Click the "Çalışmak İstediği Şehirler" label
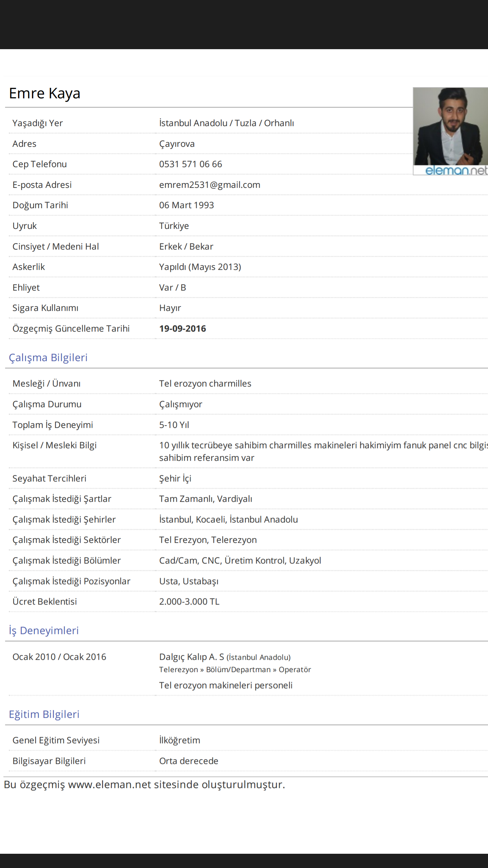Image resolution: width=488 pixels, height=868 pixels. pyautogui.click(x=64, y=519)
